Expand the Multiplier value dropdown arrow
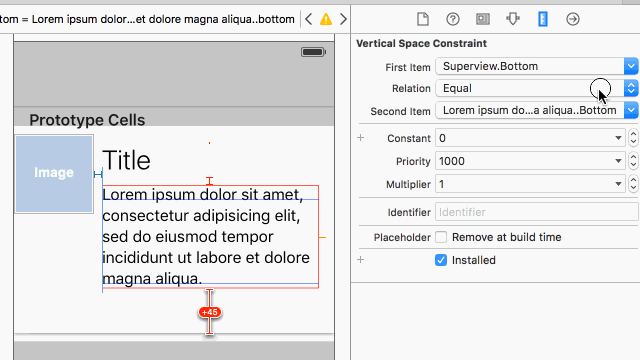 618,184
